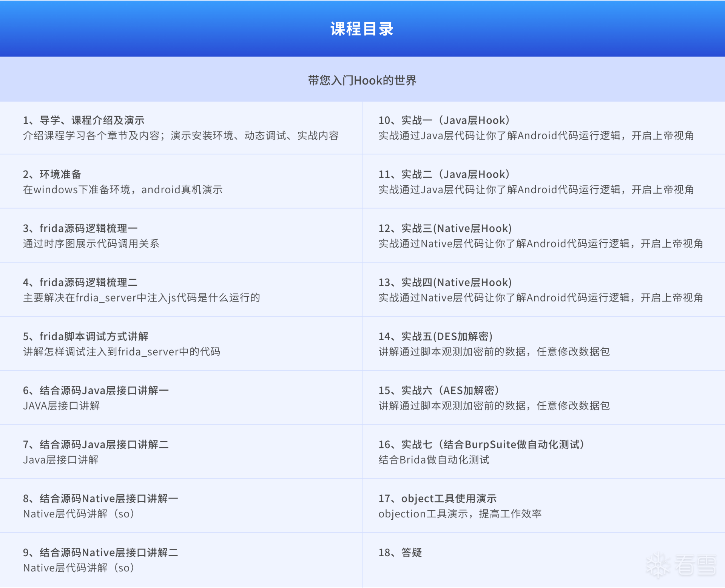Select lesson 12、实战三(Native层Hook)

click(x=445, y=228)
